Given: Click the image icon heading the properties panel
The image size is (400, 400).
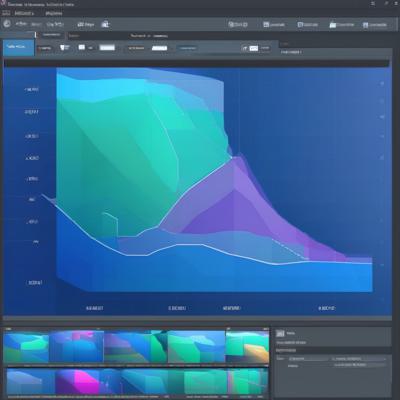Looking at the screenshot, I should pos(280,333).
